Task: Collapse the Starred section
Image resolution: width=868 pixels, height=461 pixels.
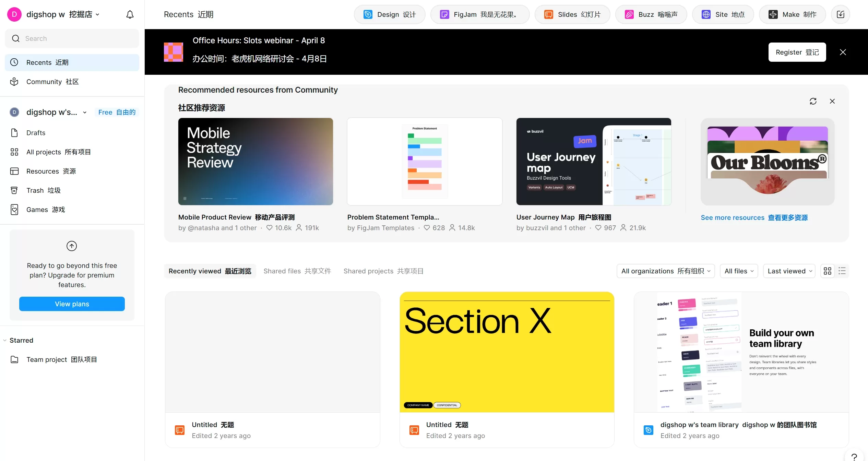Action: click(5, 340)
